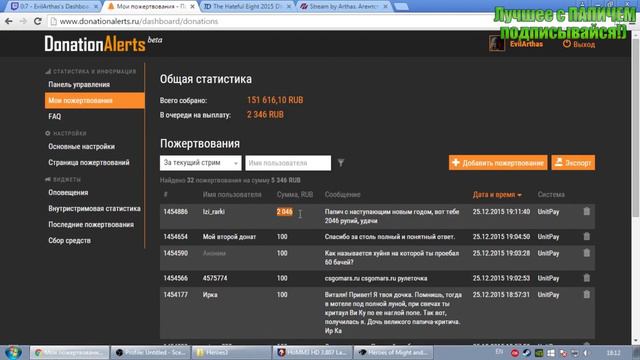This screenshot has height=360, width=640.
Task: Open Profile Untitled scene taskbar item
Action: point(150,352)
